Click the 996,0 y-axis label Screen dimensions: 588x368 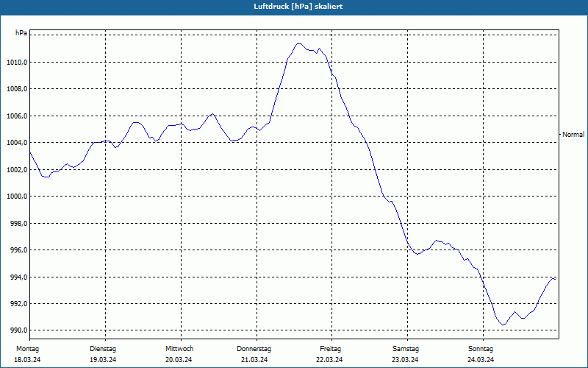click(19, 250)
